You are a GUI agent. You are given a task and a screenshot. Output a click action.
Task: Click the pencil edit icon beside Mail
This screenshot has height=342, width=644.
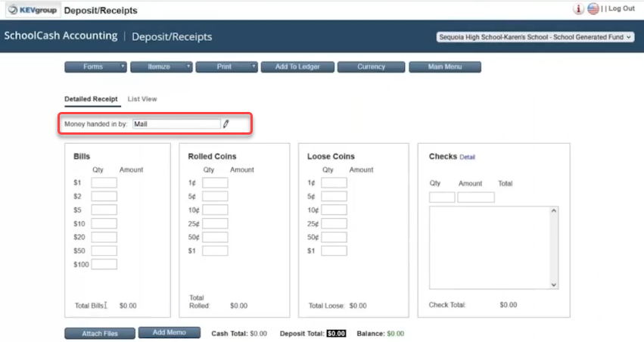pos(226,124)
